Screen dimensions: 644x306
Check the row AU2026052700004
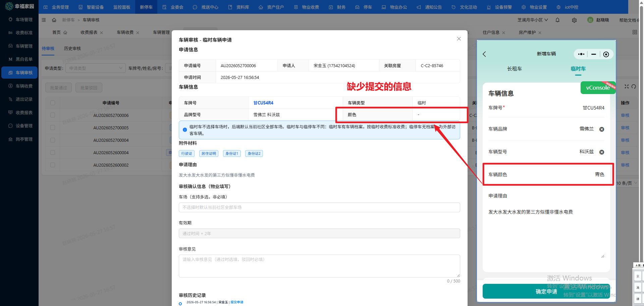click(x=53, y=140)
